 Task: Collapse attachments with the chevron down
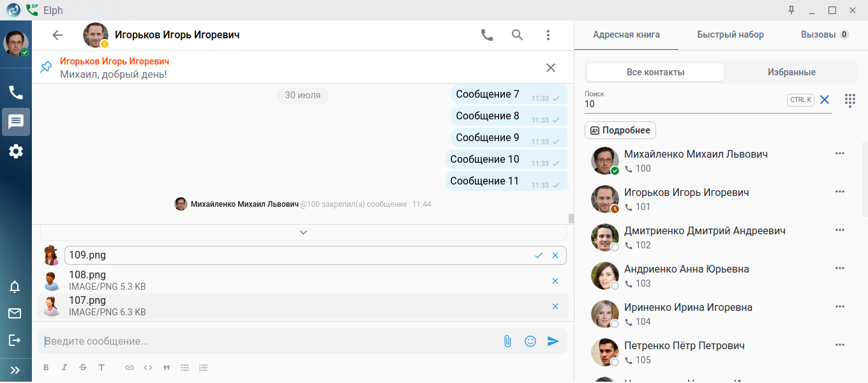click(x=304, y=232)
